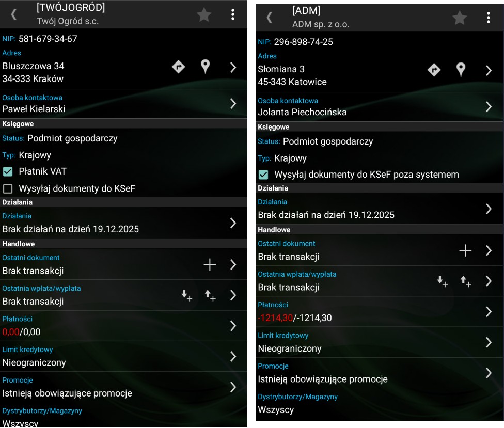Open Dystrybutorzy/Magazyny Wszyscy entry for ADM

pos(380,404)
